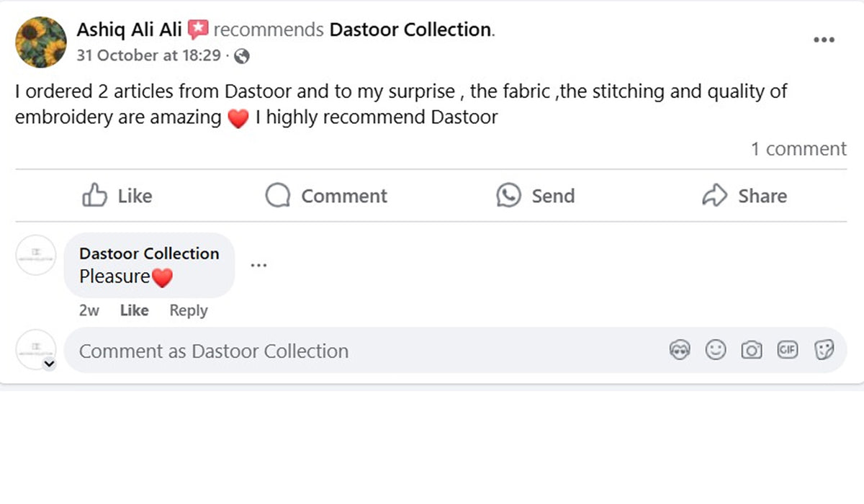Open Pleasure comment's three-dot options
Screen dimensions: 864x504
click(258, 266)
